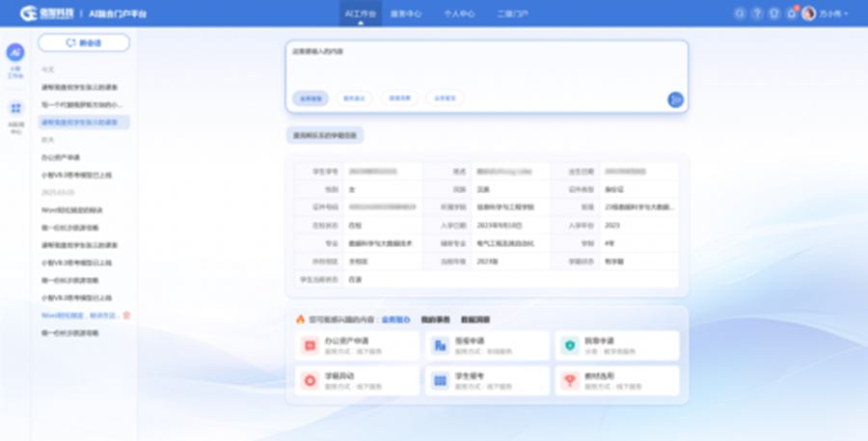868x441 pixels.
Task: Click the 办公资产申请 service card icon
Action: (x=310, y=345)
